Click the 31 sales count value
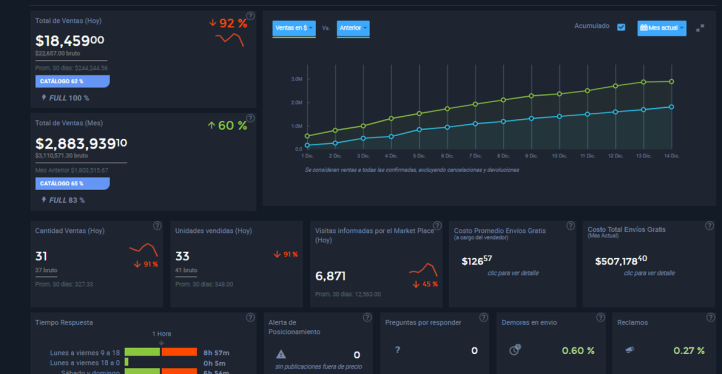Screen dimensions: 722x374 tap(41, 256)
